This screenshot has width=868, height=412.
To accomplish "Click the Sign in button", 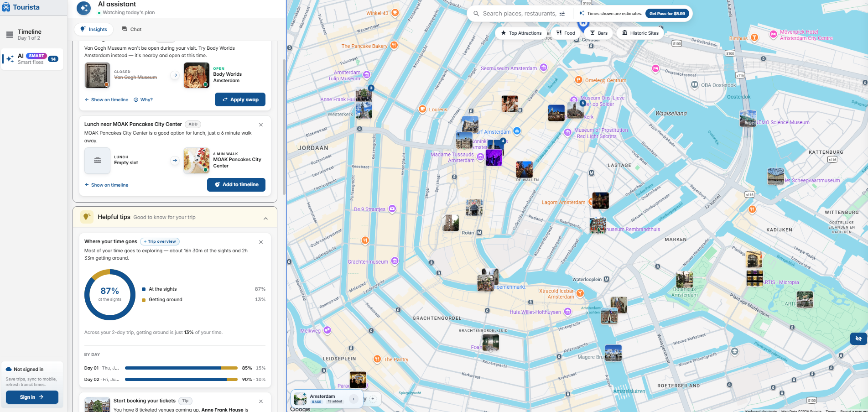I will pyautogui.click(x=32, y=397).
